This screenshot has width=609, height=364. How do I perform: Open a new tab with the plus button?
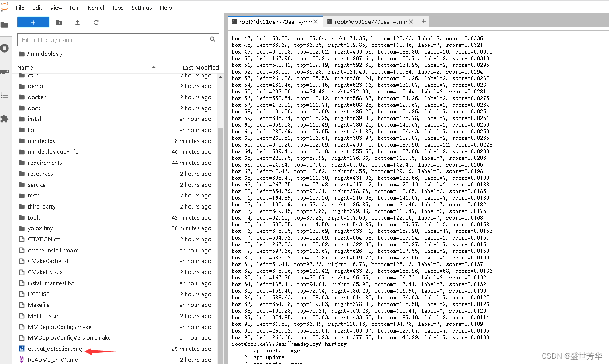point(424,21)
